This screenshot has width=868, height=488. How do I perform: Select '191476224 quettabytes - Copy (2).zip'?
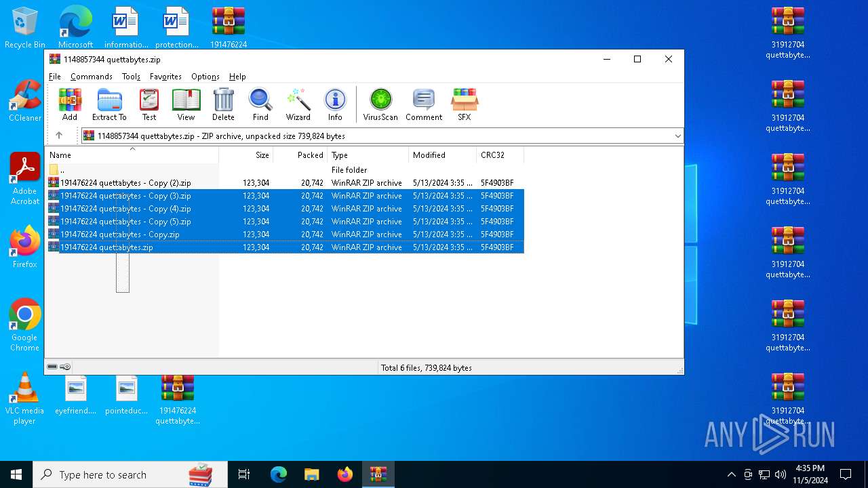[285, 183]
